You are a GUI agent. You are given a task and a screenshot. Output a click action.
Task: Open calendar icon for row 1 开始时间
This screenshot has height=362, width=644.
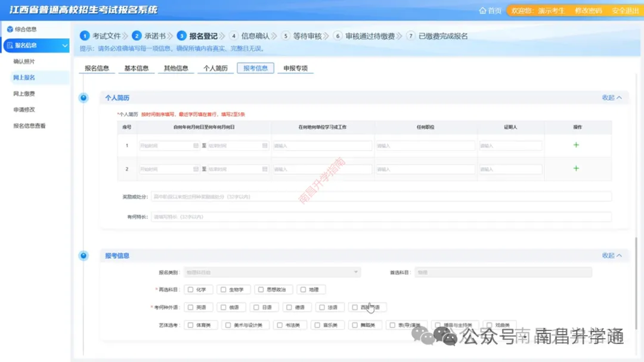pyautogui.click(x=196, y=146)
